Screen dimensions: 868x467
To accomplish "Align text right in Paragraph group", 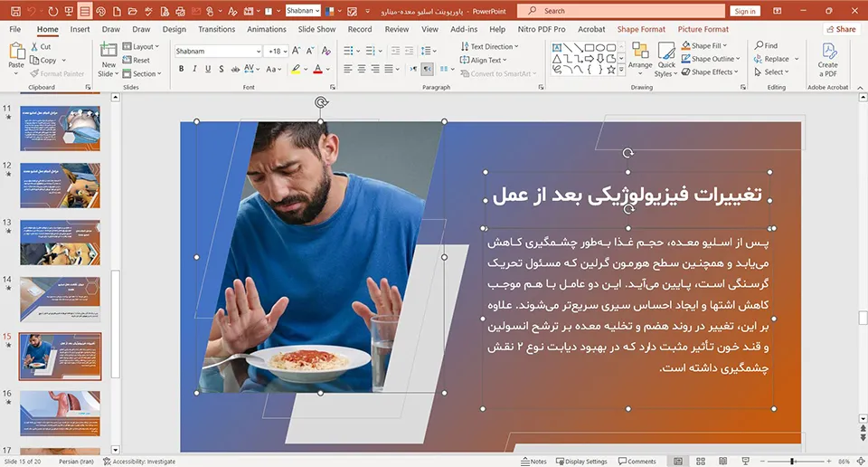I will pos(375,69).
